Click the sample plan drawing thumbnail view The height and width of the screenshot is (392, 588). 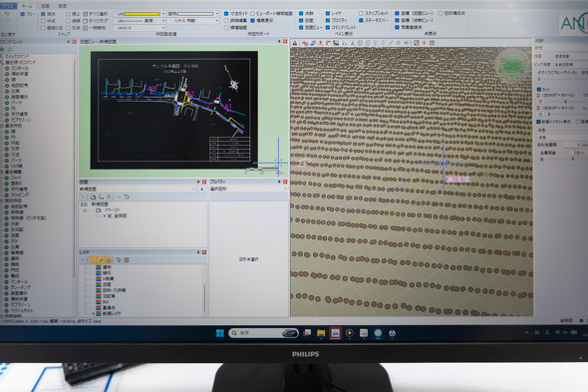pos(174,110)
